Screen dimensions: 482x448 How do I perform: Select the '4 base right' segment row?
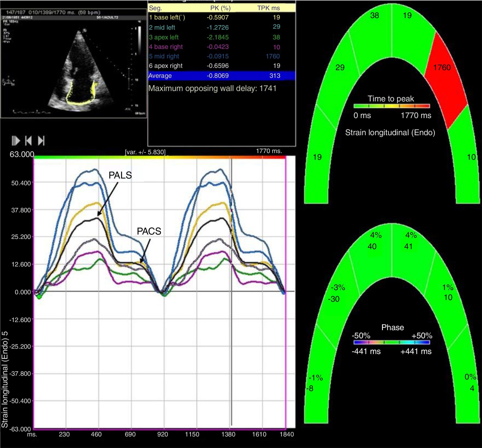coord(166,47)
